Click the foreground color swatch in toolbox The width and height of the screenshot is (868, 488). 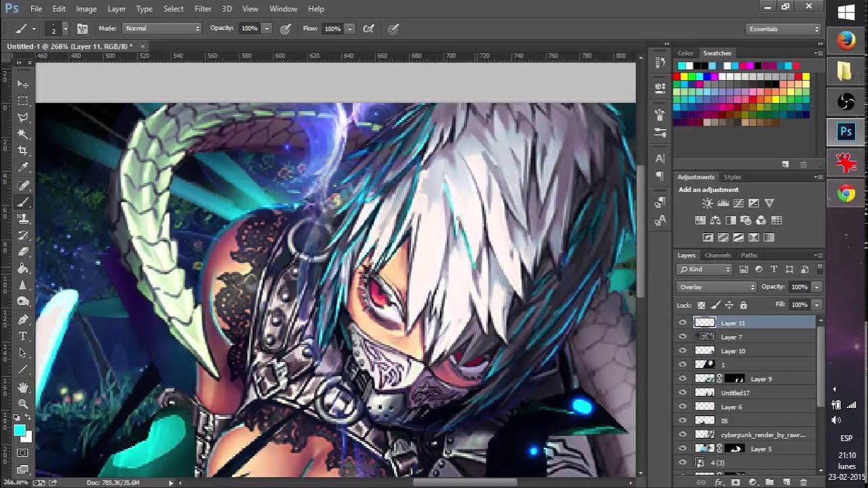[19, 430]
